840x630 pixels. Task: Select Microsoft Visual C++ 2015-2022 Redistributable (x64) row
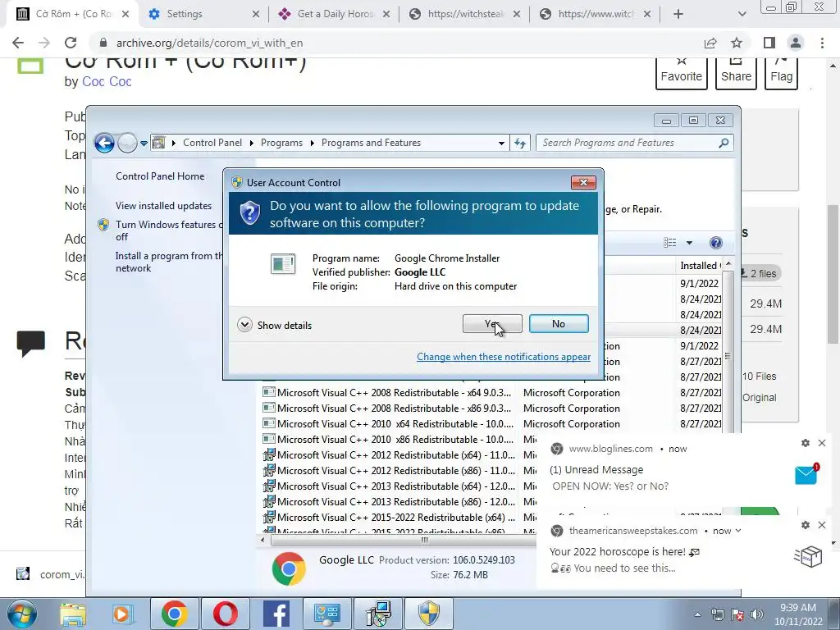click(x=399, y=517)
